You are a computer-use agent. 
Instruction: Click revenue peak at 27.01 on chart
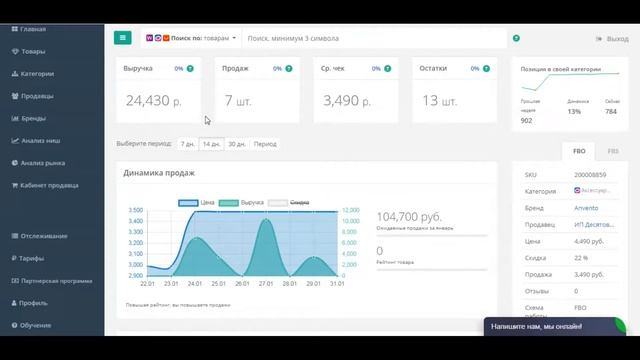[x=266, y=220]
